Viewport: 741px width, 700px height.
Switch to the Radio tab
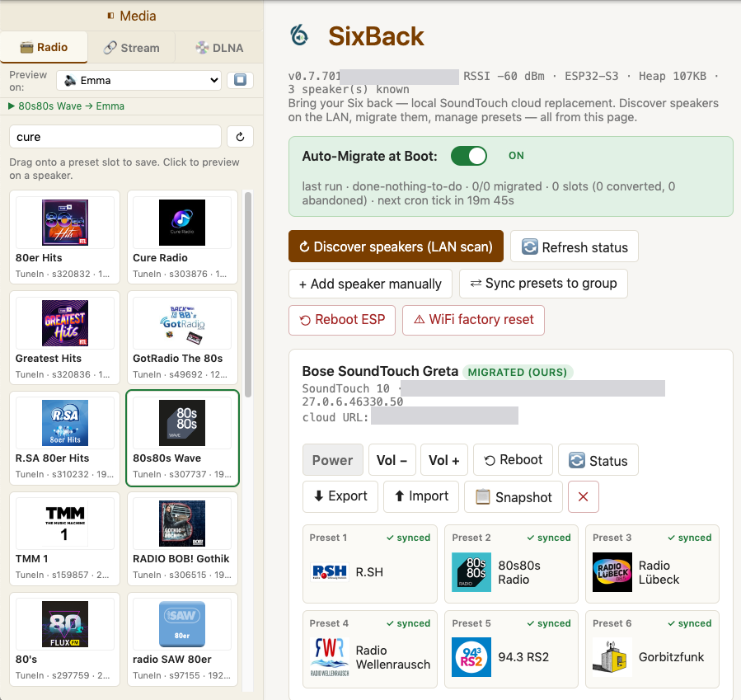[44, 47]
